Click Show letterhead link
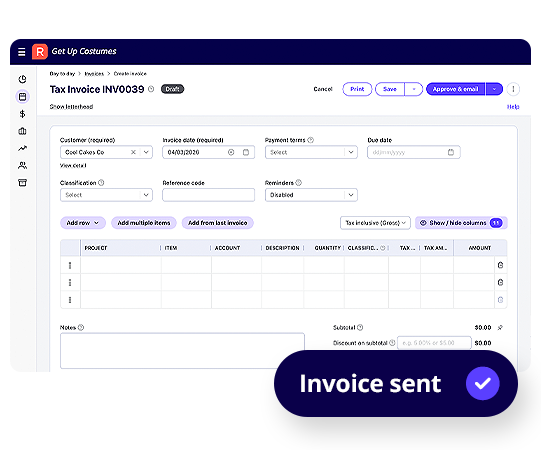 [71, 107]
